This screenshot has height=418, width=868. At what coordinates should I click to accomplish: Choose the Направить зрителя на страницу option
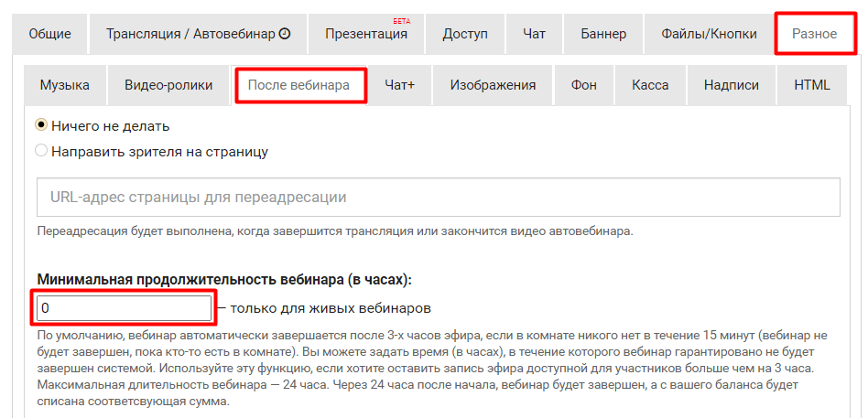(41, 151)
